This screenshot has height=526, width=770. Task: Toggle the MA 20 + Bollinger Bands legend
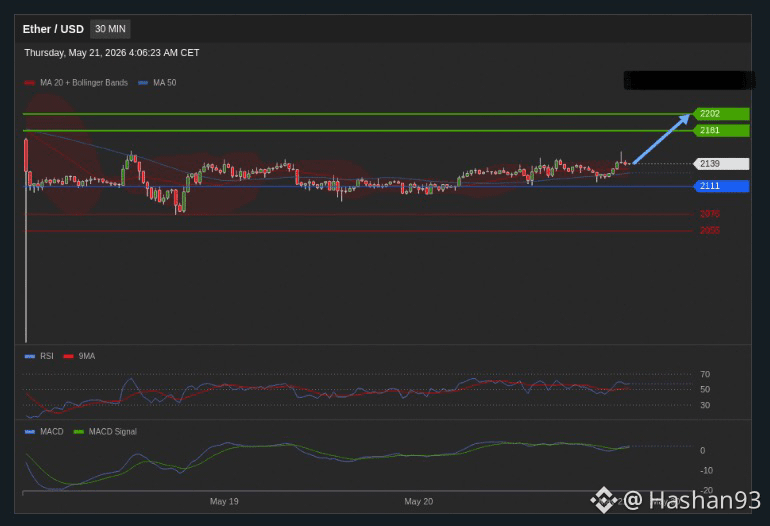click(x=76, y=83)
